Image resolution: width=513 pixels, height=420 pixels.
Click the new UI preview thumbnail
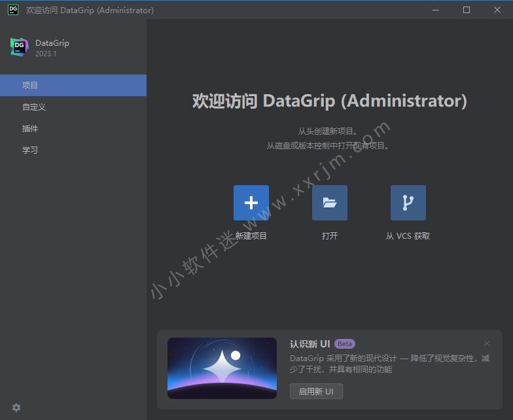pyautogui.click(x=222, y=368)
